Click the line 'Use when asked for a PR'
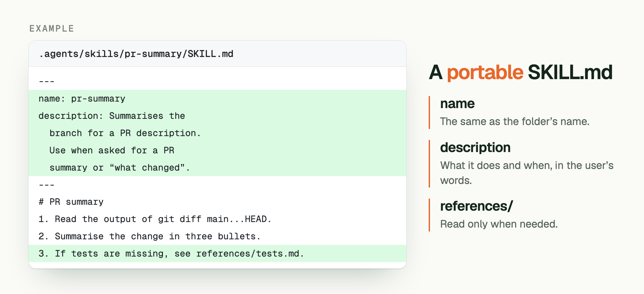The height and width of the screenshot is (294, 644). [112, 150]
